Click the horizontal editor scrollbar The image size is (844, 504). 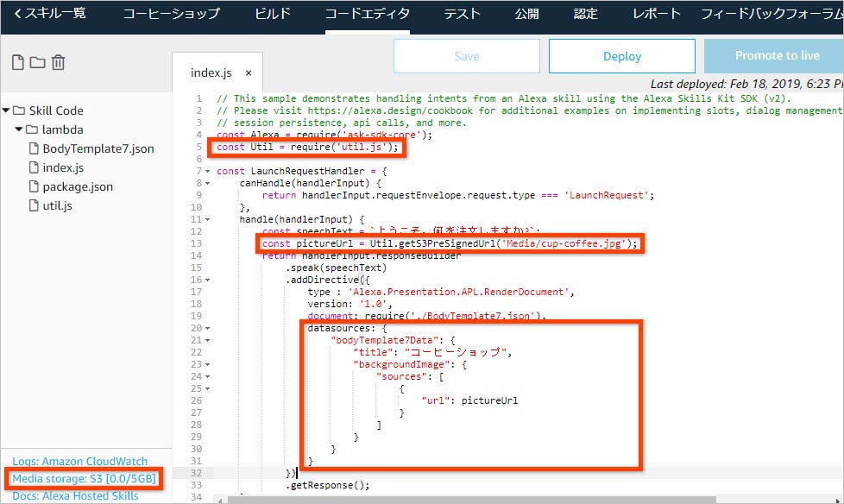pos(472,500)
